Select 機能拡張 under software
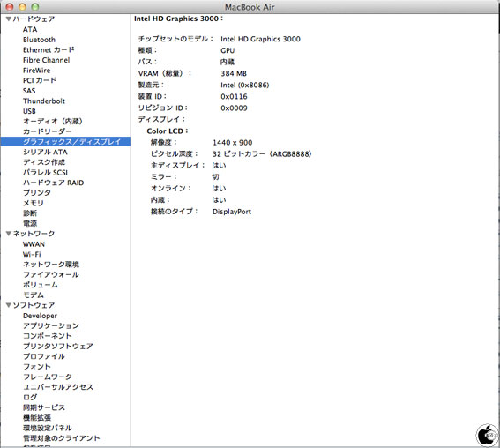Viewport: 500px width, 448px height. pyautogui.click(x=37, y=418)
